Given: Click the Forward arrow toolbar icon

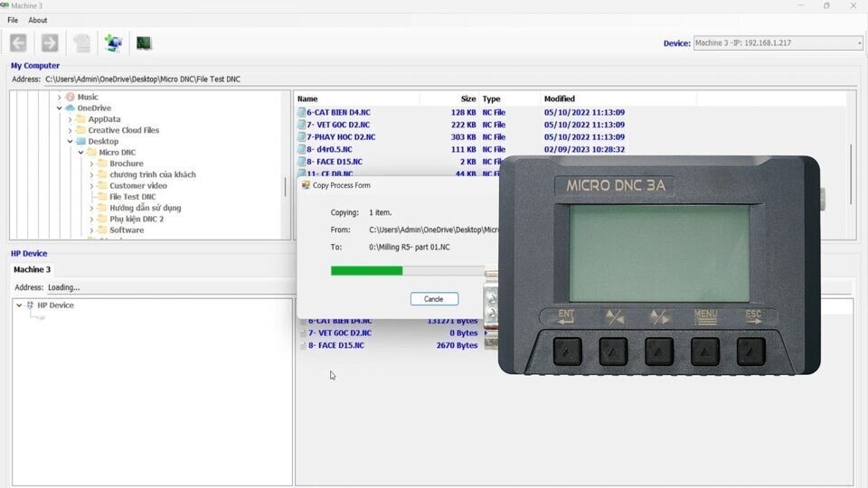Looking at the screenshot, I should [50, 42].
